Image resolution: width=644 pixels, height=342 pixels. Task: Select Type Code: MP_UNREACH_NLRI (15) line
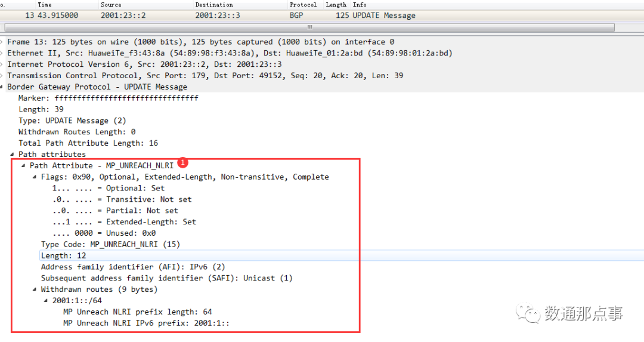pos(110,244)
